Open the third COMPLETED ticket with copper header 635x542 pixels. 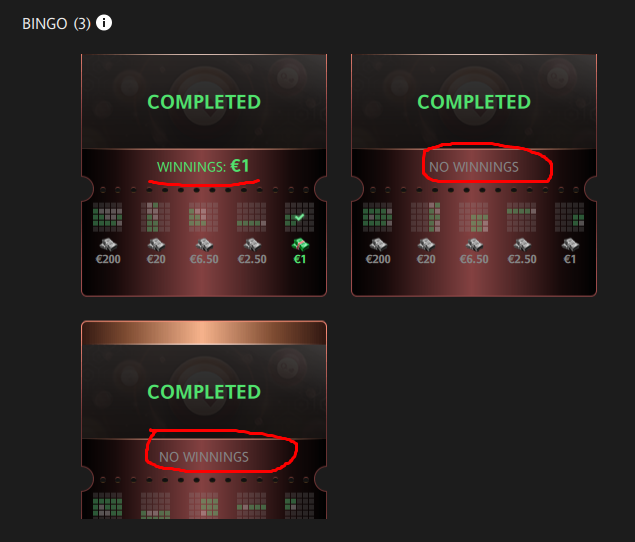pos(204,420)
